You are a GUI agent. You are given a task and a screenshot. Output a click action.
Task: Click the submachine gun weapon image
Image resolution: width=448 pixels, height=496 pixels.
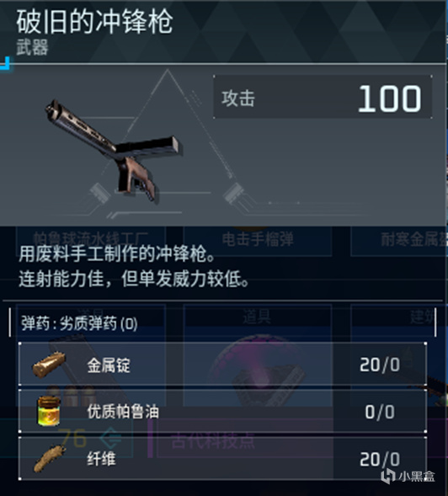(x=112, y=149)
